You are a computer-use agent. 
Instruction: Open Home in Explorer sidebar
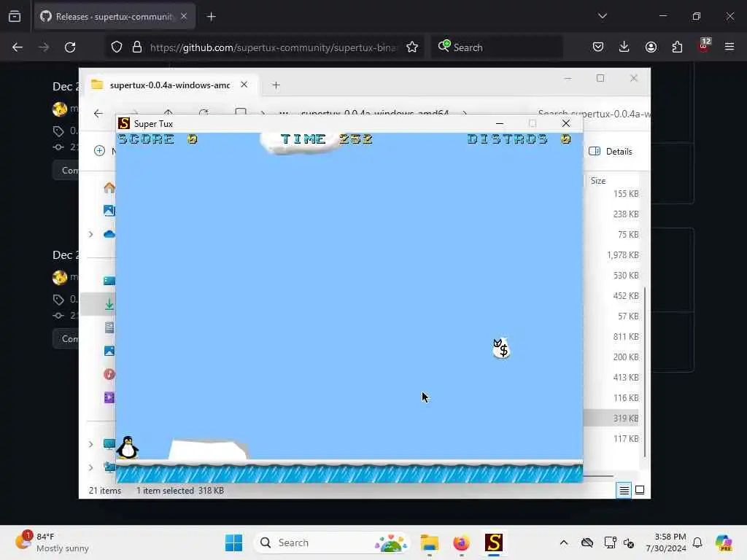[x=109, y=187]
